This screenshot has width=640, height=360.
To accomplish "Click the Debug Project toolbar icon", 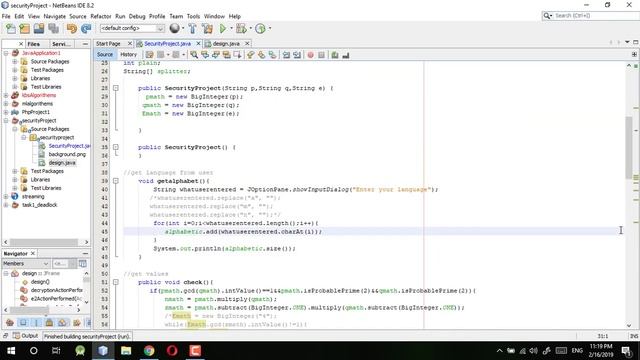I will (241, 28).
